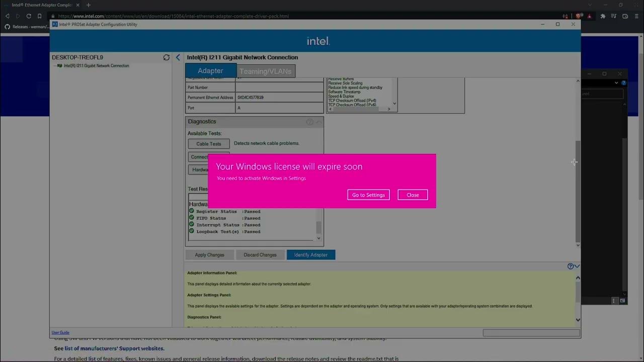The image size is (644, 362).
Task: Collapse the information panel with the blue chevron
Action: [577, 266]
